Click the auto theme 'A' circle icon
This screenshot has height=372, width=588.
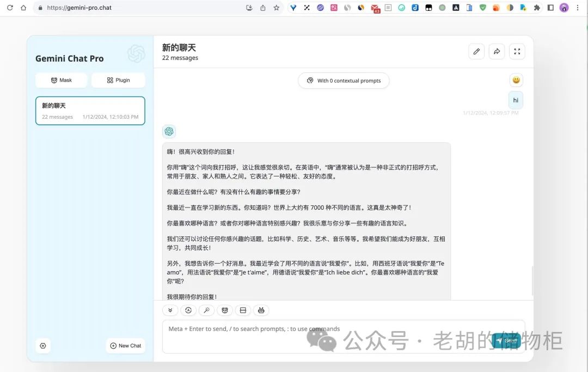[188, 310]
